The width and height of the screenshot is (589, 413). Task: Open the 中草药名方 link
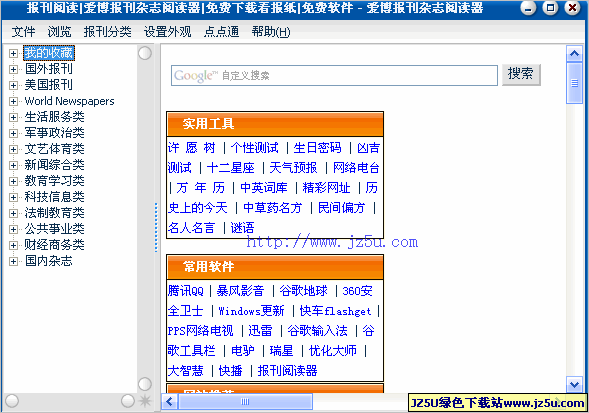[x=273, y=207]
